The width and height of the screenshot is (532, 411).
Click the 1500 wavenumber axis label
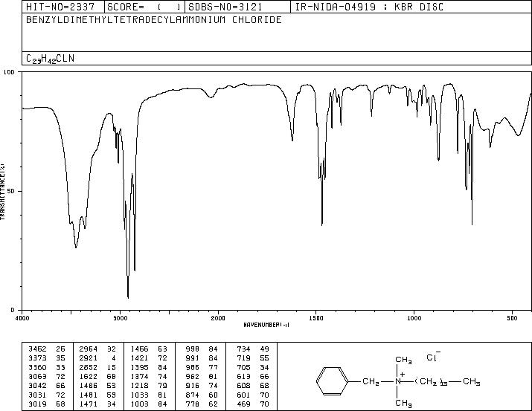point(316,318)
